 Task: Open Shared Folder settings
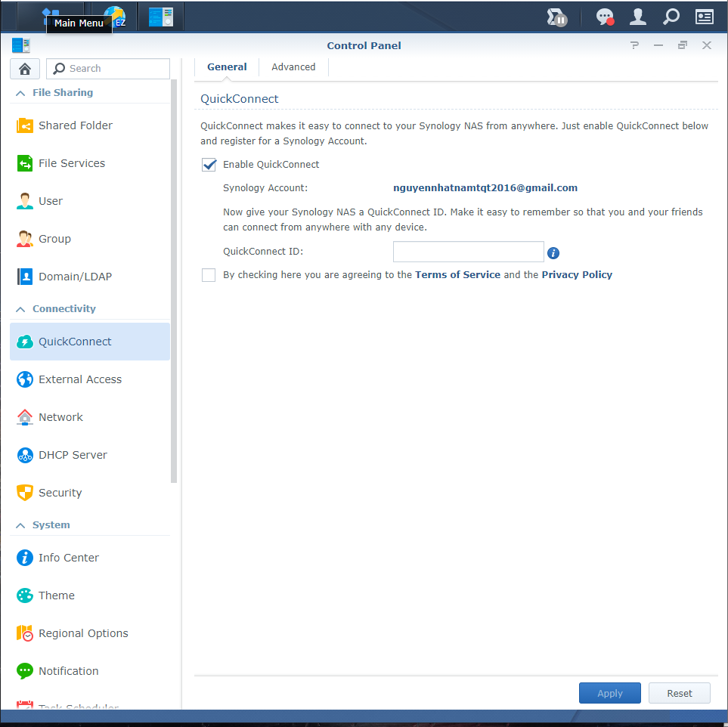[x=76, y=125]
